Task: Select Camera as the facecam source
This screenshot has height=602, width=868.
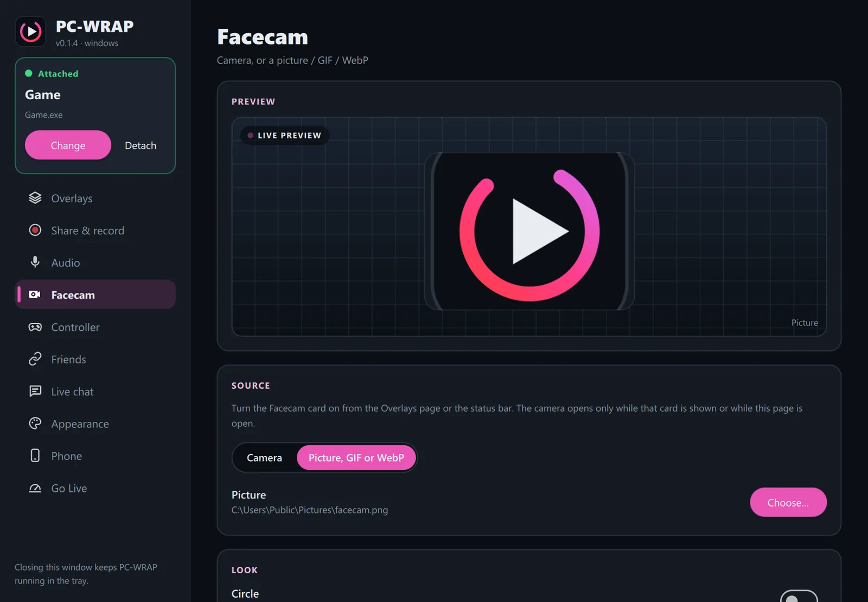Action: pyautogui.click(x=264, y=458)
